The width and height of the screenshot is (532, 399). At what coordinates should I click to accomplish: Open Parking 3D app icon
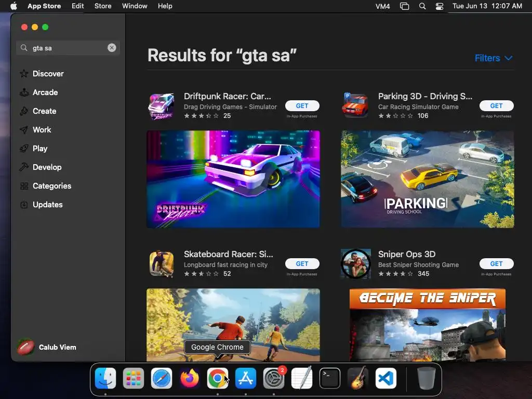pyautogui.click(x=355, y=105)
